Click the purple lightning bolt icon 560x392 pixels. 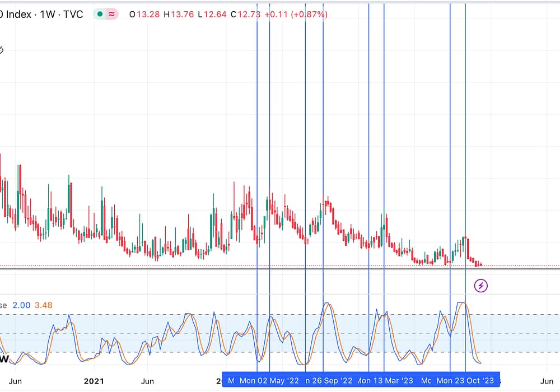pos(481,286)
